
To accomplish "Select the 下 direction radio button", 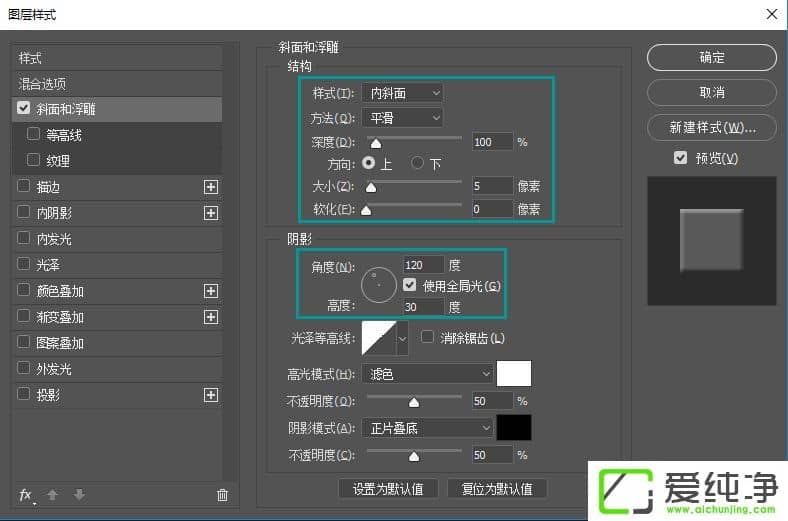I will [418, 163].
